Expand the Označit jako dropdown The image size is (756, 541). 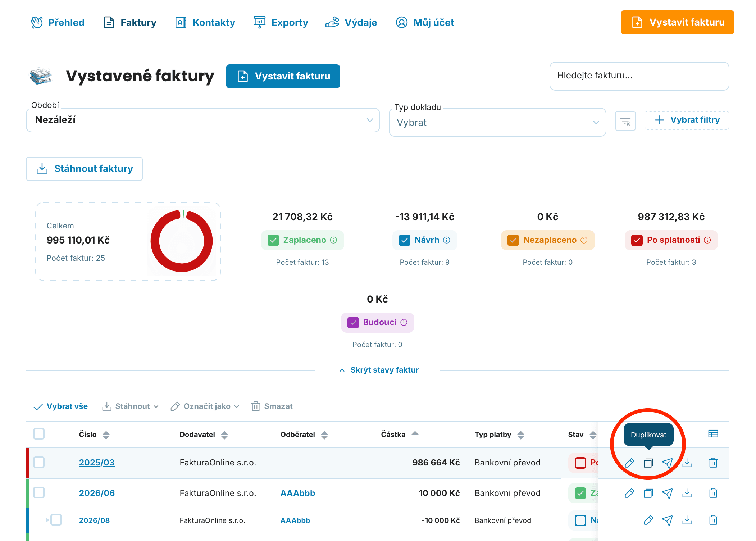(x=205, y=406)
